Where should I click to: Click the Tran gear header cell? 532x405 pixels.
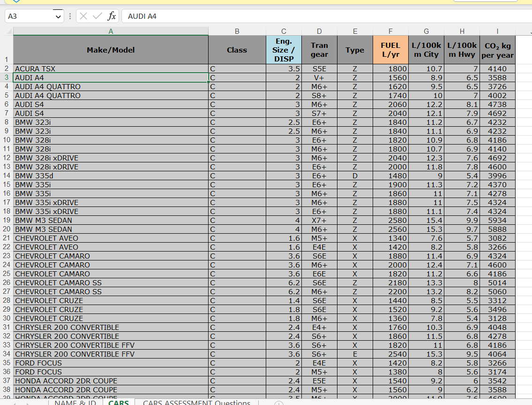point(319,50)
